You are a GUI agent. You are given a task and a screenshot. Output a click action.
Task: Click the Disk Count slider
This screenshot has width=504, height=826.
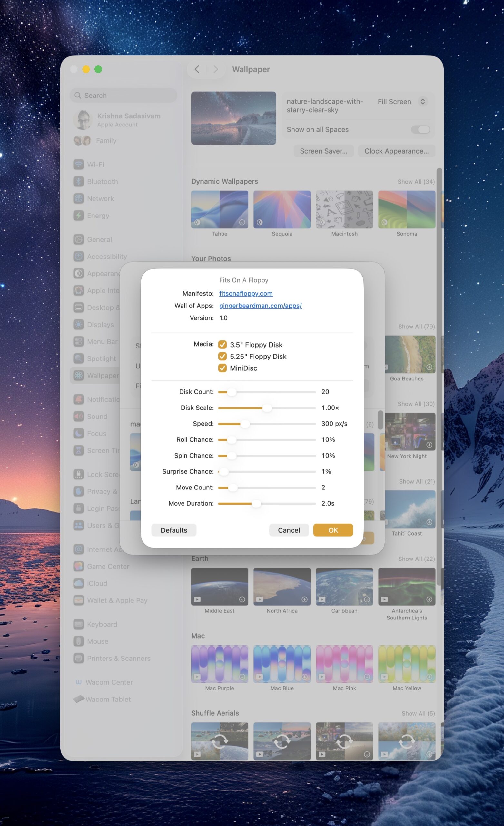coord(267,392)
